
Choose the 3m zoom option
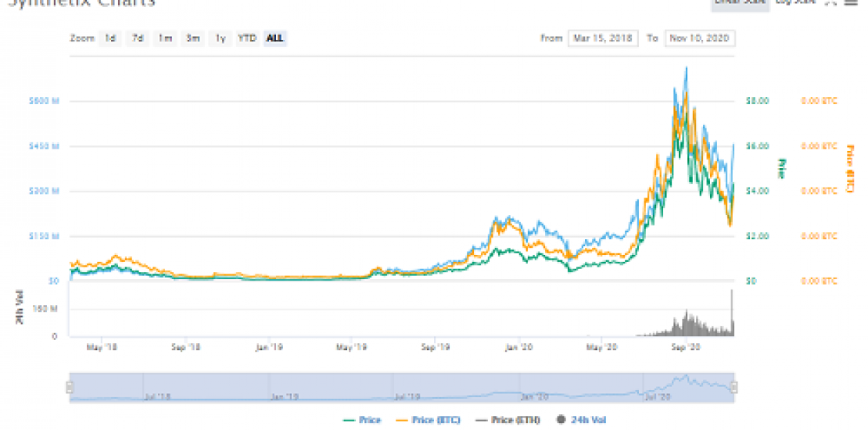tap(192, 38)
